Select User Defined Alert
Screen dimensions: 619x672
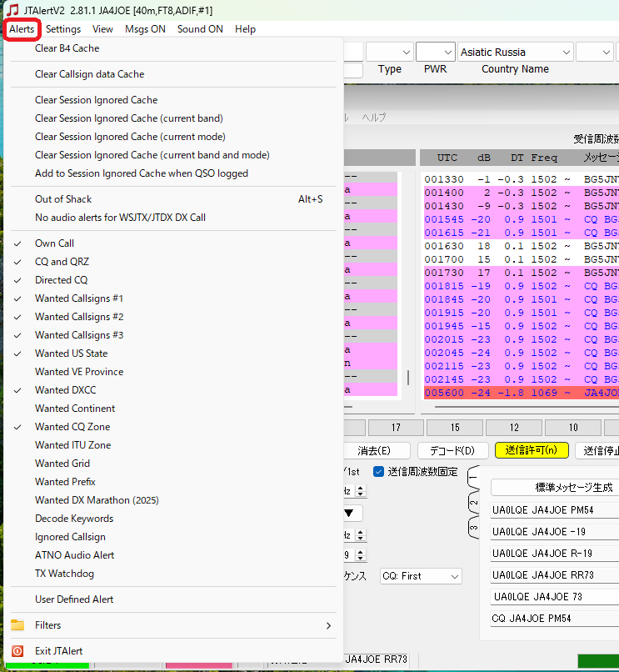173,599
